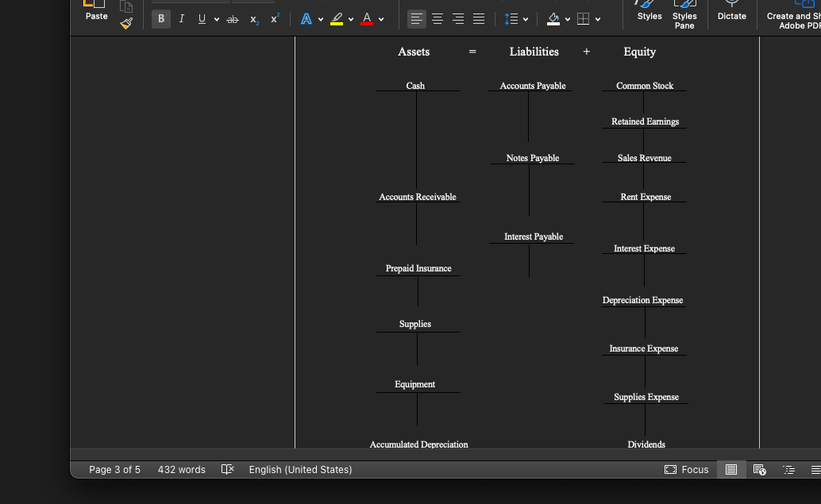
Task: Select the Format Painter brush icon
Action: pyautogui.click(x=126, y=23)
